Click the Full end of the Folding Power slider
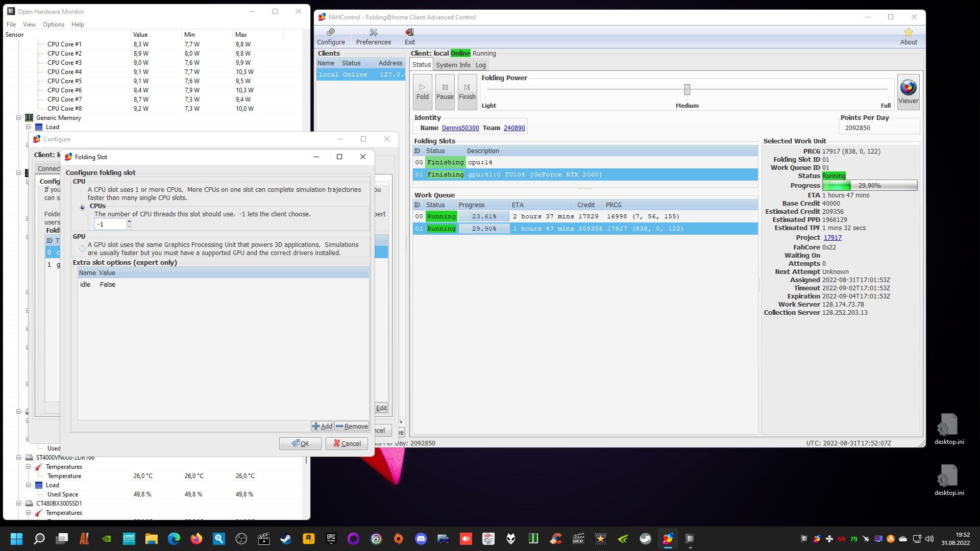 pos(886,106)
